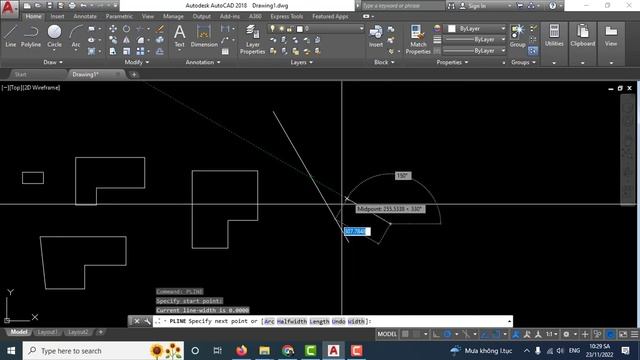
Task: Open the Annotate ribbon tab
Action: pyautogui.click(x=85, y=16)
